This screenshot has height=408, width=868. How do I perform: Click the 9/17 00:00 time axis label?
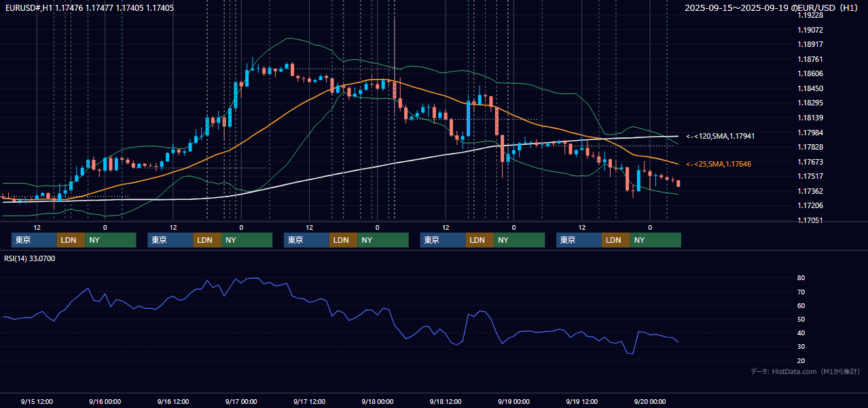241,401
